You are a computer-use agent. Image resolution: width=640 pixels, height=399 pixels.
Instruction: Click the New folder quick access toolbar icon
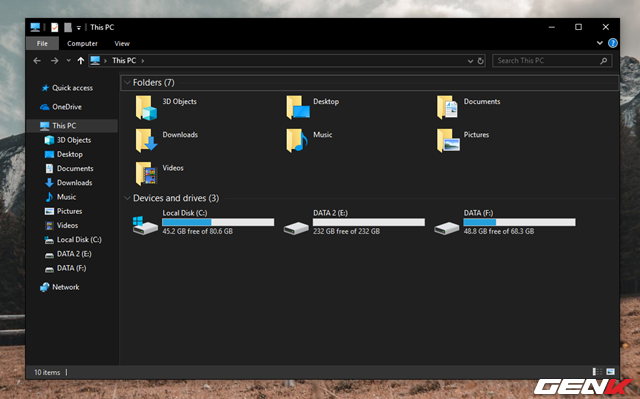tap(68, 27)
